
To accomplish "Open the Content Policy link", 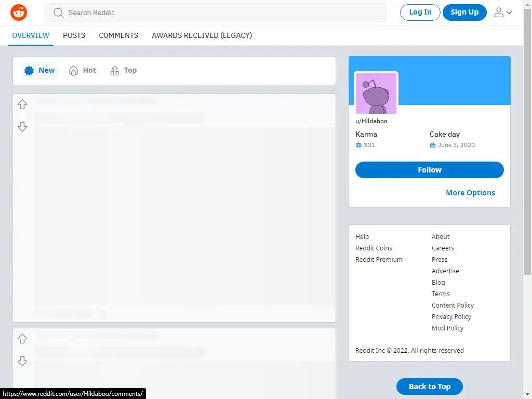I will coord(453,305).
